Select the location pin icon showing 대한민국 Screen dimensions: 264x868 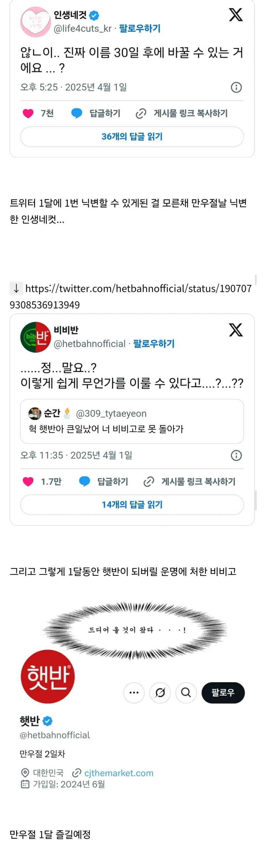[24, 773]
